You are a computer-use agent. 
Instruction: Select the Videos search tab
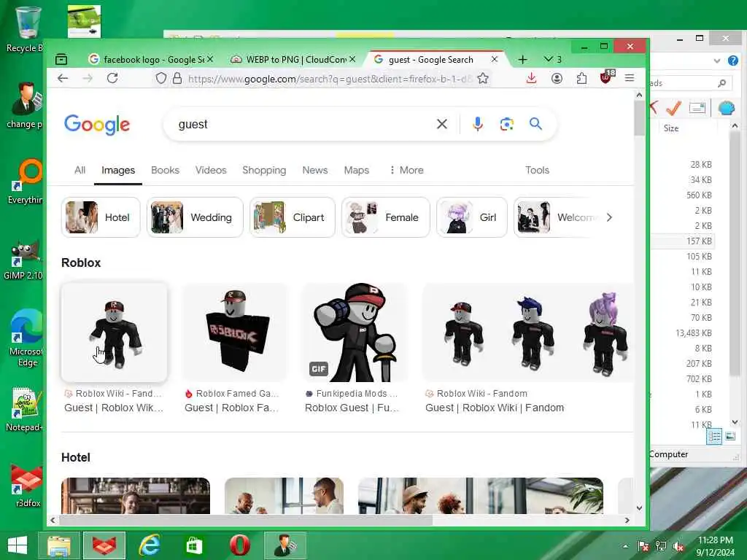tap(211, 170)
